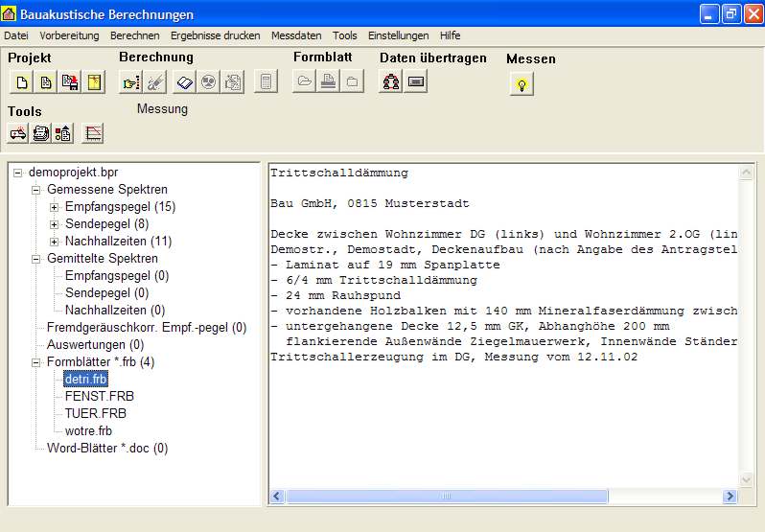
Task: Select TUER.FRB in the tree
Action: pyautogui.click(x=96, y=413)
